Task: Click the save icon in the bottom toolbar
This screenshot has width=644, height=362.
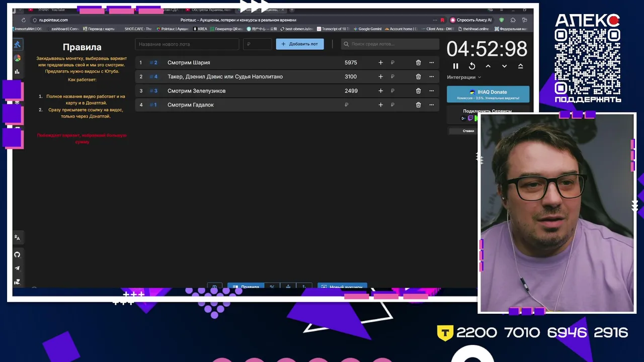Action: tap(214, 286)
